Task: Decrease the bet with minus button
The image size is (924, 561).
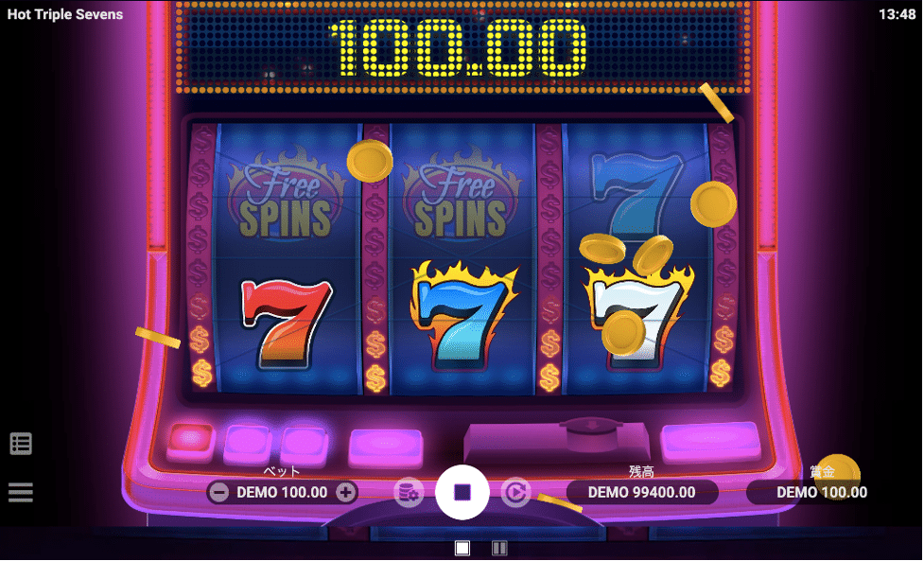Action: pos(219,492)
